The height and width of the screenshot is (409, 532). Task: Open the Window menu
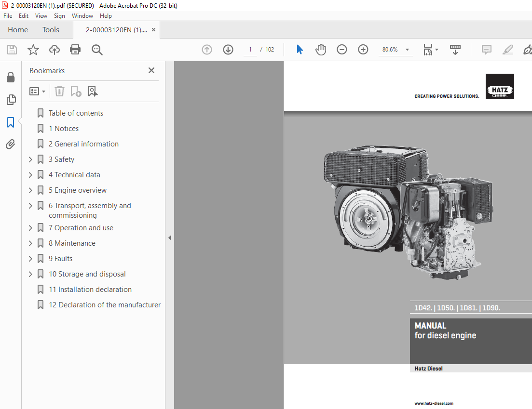tap(82, 15)
